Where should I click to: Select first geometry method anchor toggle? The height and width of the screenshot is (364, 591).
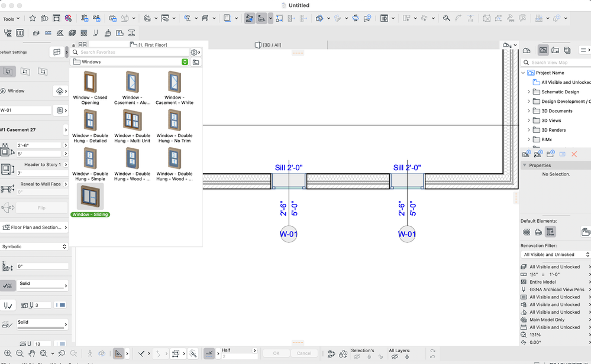[x=8, y=71]
